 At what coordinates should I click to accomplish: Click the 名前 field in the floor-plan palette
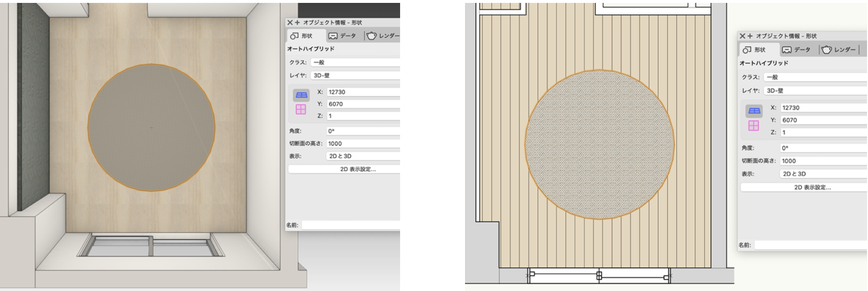click(810, 245)
